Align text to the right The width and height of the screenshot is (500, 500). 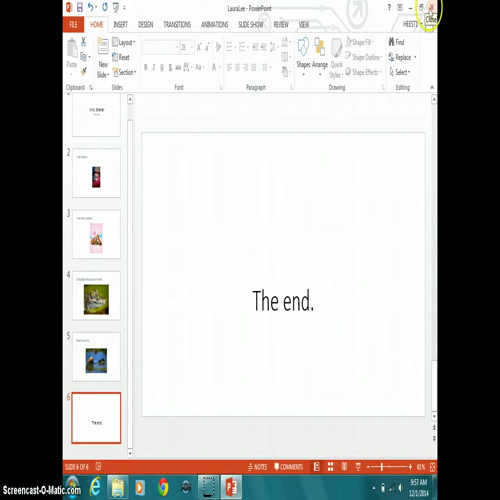tap(245, 68)
